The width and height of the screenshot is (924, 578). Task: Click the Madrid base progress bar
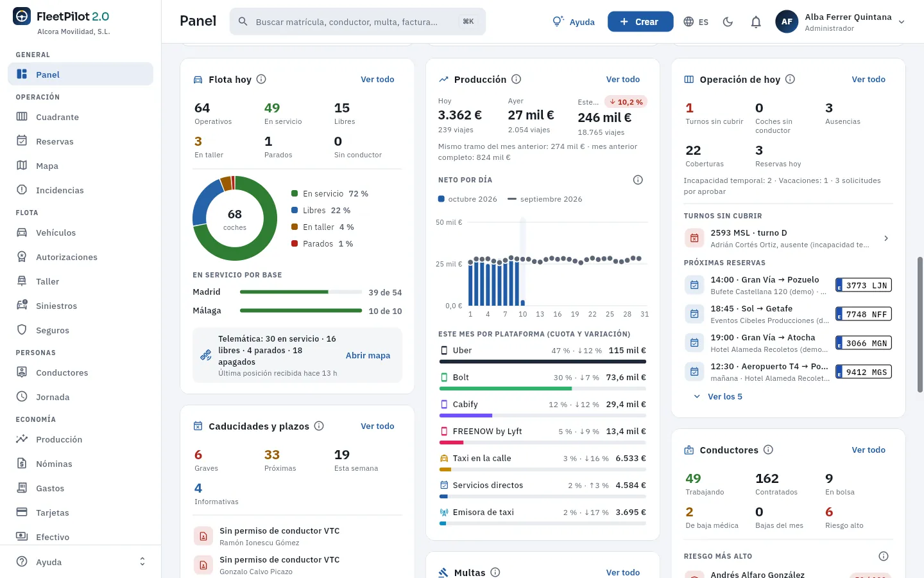click(301, 292)
